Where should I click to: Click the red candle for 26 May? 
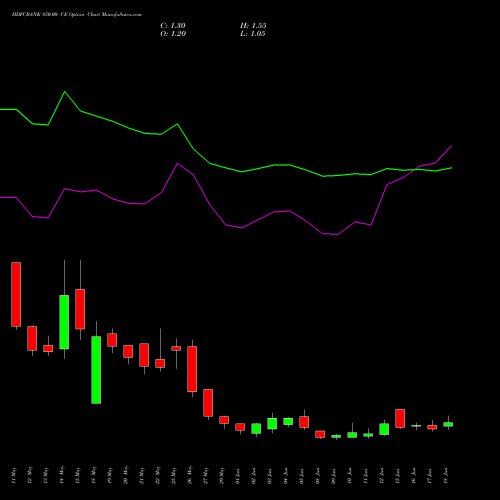point(192,369)
